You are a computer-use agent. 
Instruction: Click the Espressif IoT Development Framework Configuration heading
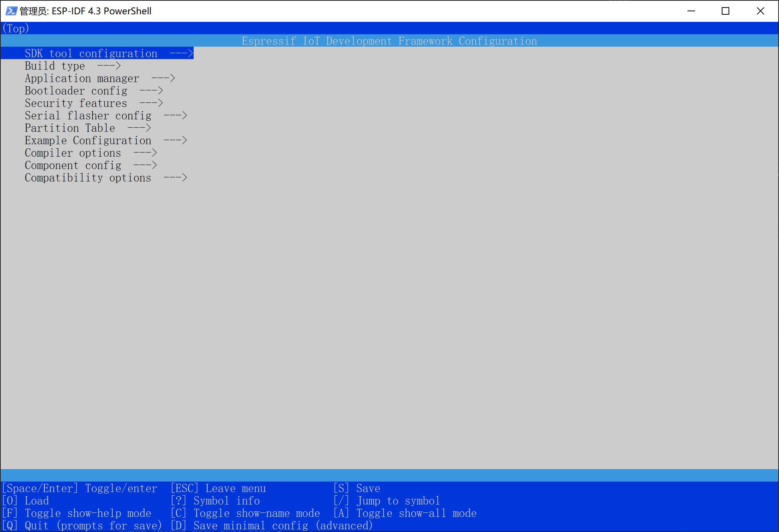pyautogui.click(x=389, y=41)
